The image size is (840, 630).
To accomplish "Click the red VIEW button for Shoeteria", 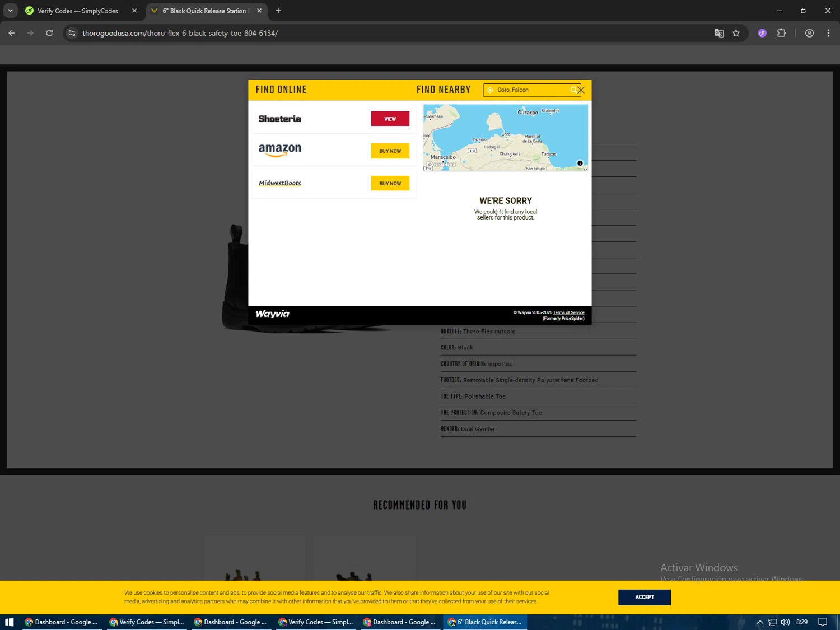I will (x=390, y=119).
